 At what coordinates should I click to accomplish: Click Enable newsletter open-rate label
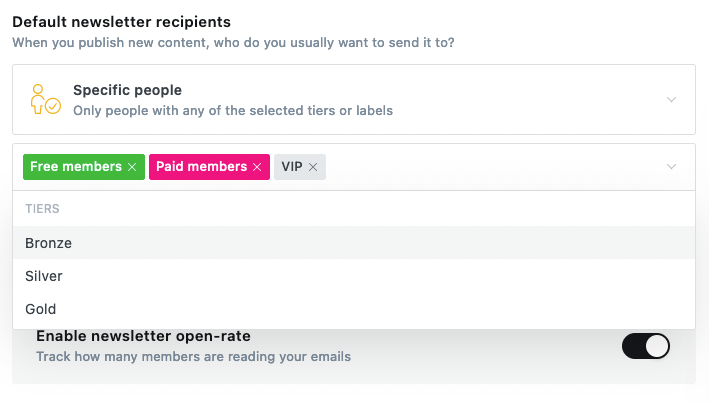143,336
